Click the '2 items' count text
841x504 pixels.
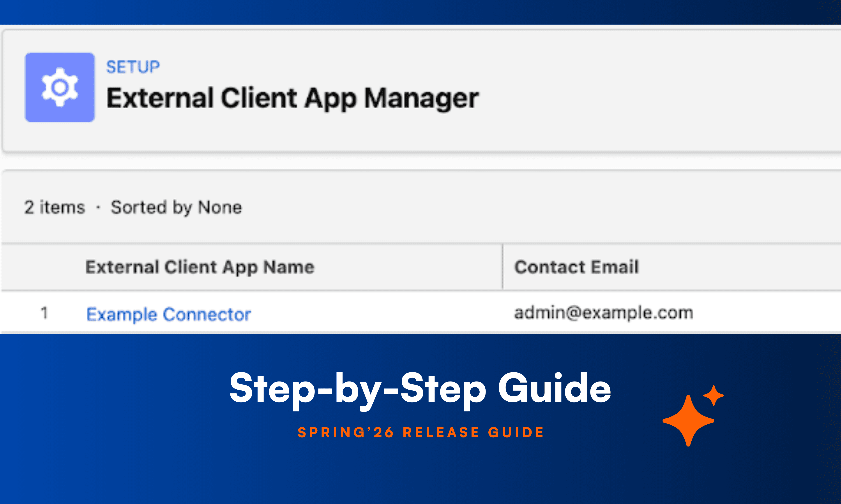coord(54,207)
